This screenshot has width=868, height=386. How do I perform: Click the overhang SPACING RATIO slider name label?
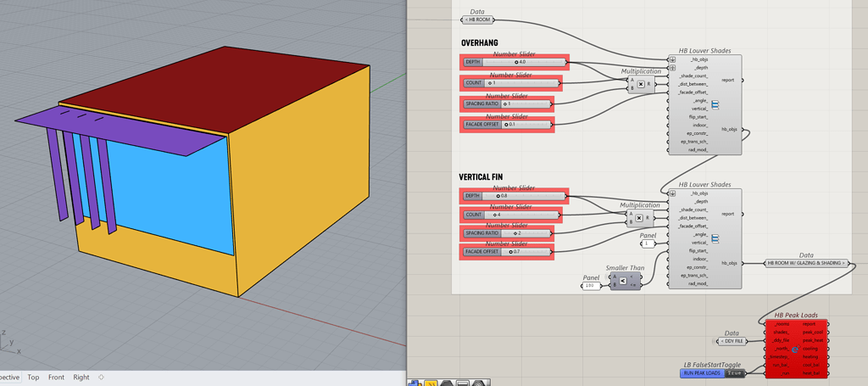[481, 103]
